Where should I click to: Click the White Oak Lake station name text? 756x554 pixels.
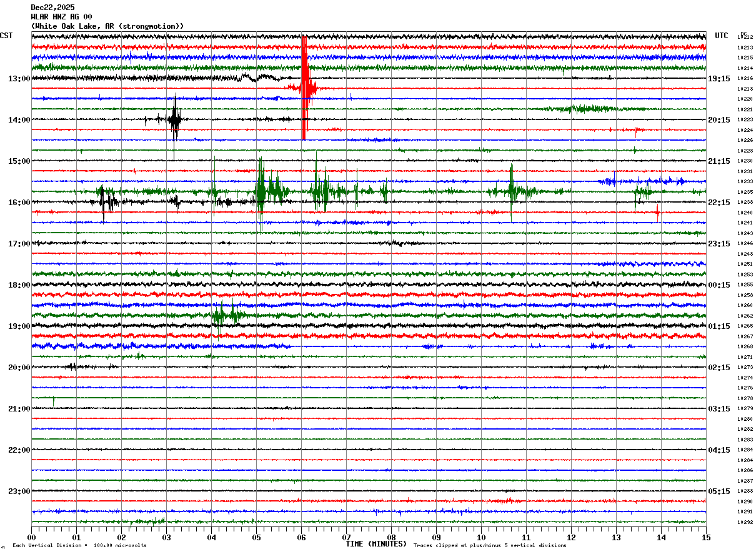coord(107,26)
